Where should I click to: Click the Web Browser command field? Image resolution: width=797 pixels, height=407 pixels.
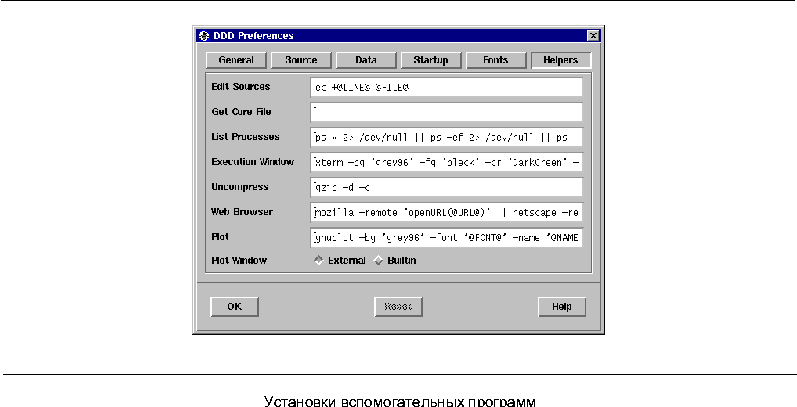(446, 212)
